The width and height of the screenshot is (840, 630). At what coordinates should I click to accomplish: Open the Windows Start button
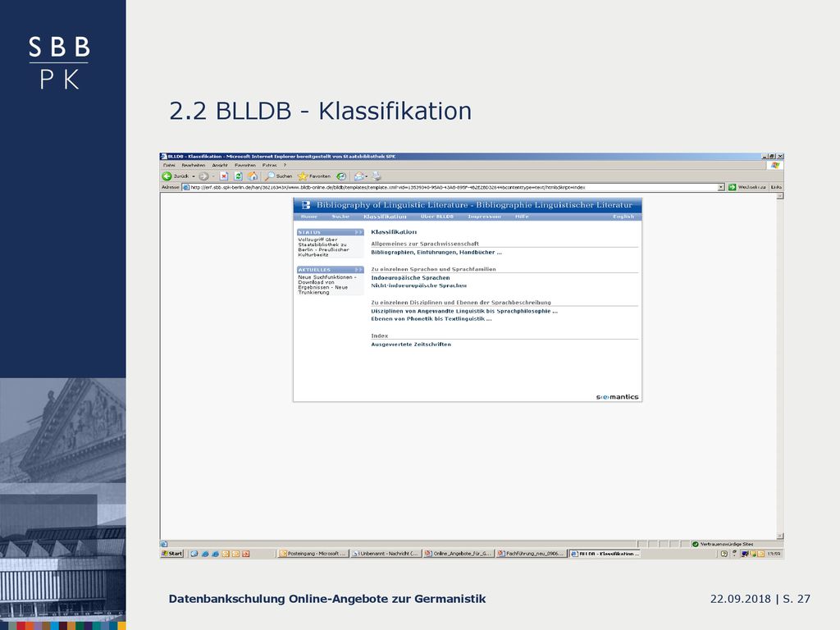click(172, 554)
